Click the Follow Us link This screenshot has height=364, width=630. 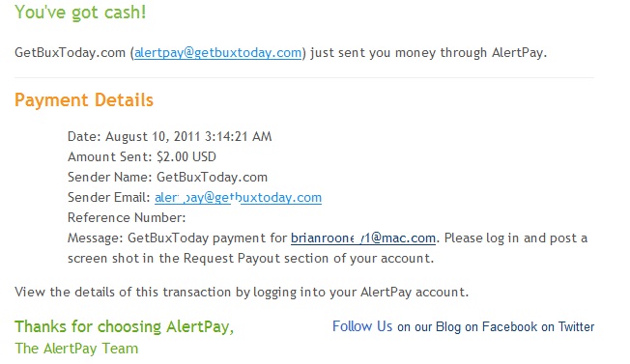362,326
